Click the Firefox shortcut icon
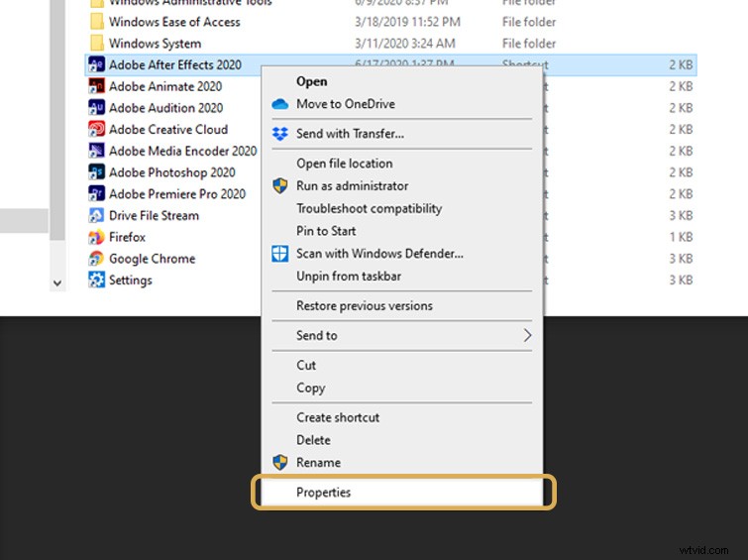Viewport: 748px width, 560px height. (x=96, y=237)
